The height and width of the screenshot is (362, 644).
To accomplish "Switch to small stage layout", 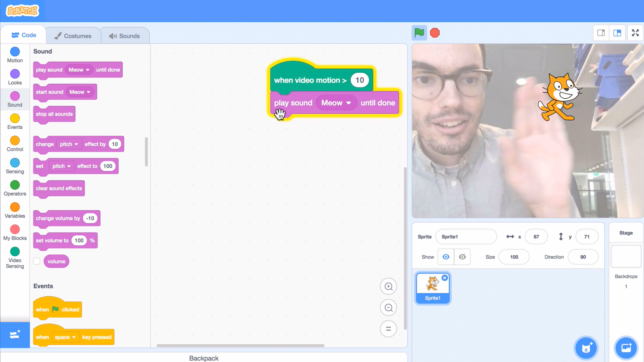I will pos(601,33).
